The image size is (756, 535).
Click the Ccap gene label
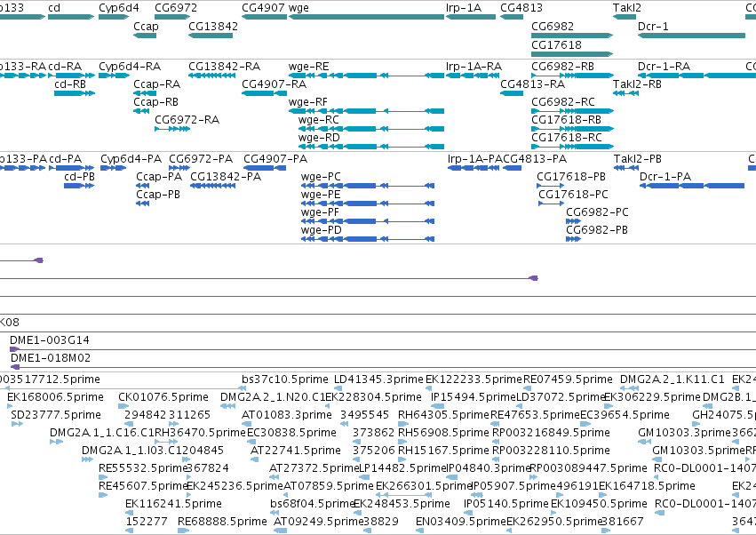pos(146,27)
